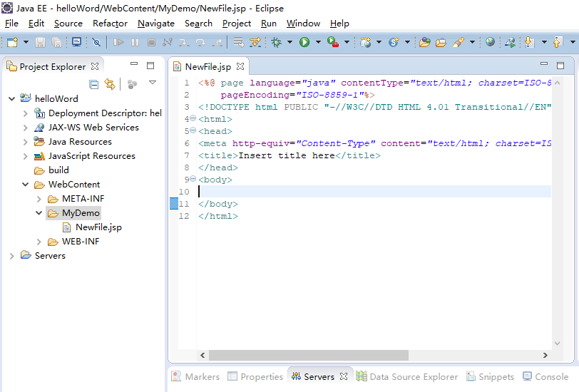This screenshot has width=579, height=392.
Task: Collapse the head tag fold marker
Action: (x=193, y=131)
